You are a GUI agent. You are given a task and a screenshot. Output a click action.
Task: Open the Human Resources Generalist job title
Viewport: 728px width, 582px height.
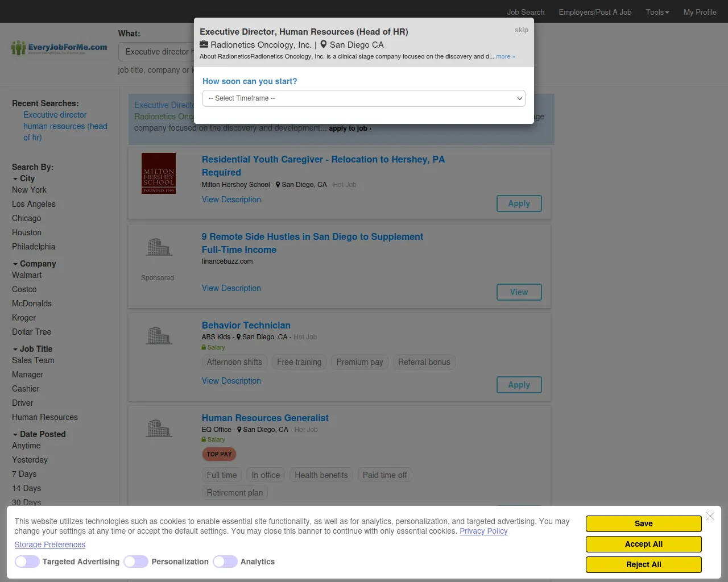tap(265, 418)
